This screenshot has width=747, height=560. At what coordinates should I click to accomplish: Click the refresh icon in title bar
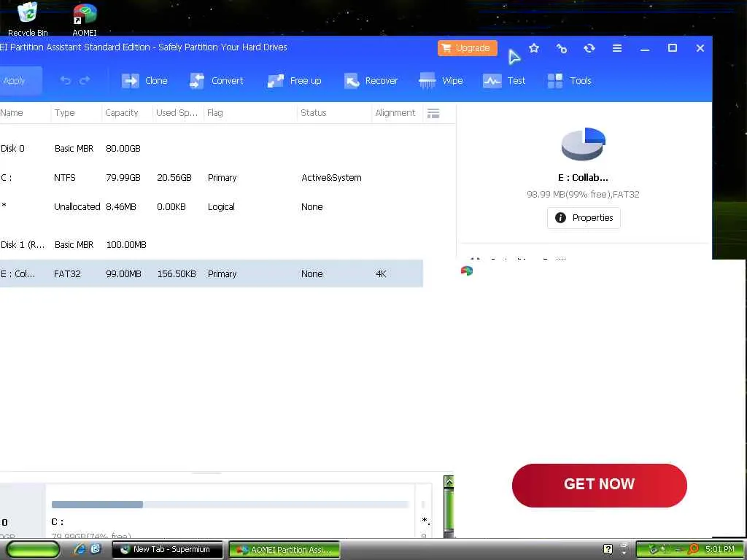pyautogui.click(x=589, y=48)
